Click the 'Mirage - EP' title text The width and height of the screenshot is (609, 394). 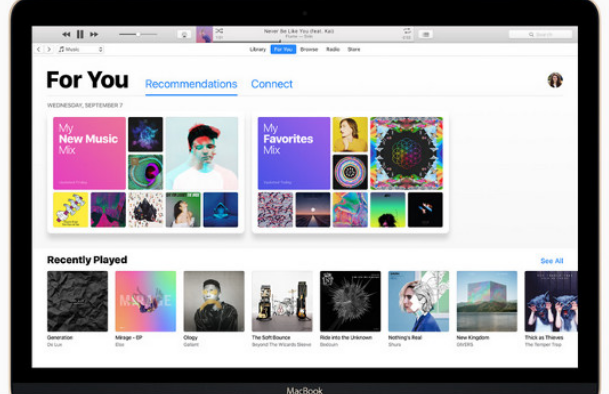click(129, 337)
